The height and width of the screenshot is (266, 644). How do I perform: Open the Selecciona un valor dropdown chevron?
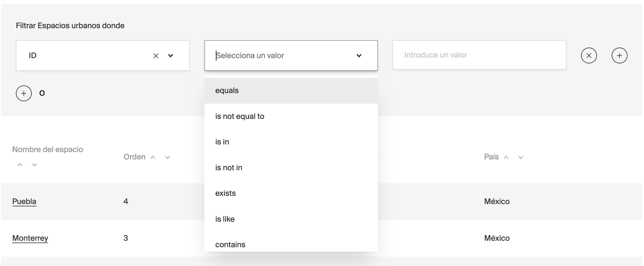358,55
